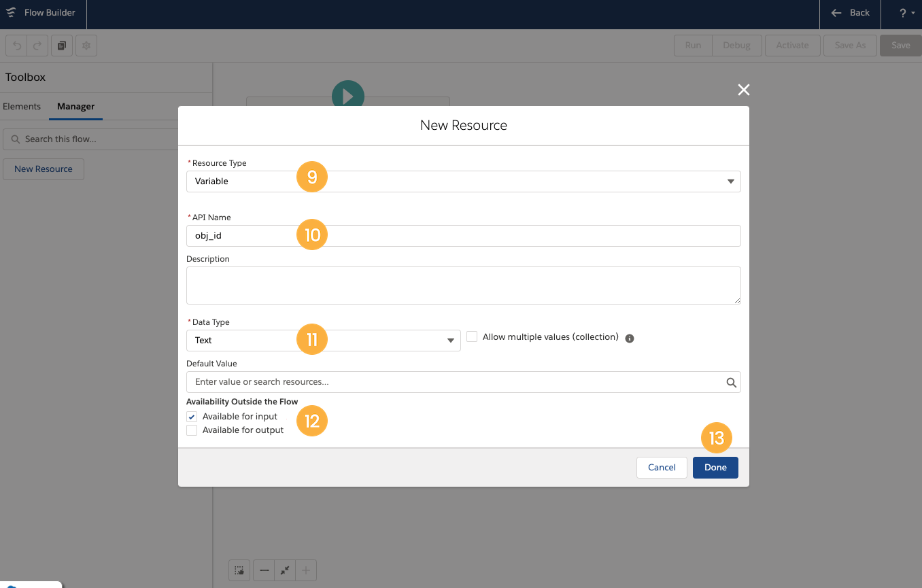Cancel the New Resource dialog

[x=662, y=467]
